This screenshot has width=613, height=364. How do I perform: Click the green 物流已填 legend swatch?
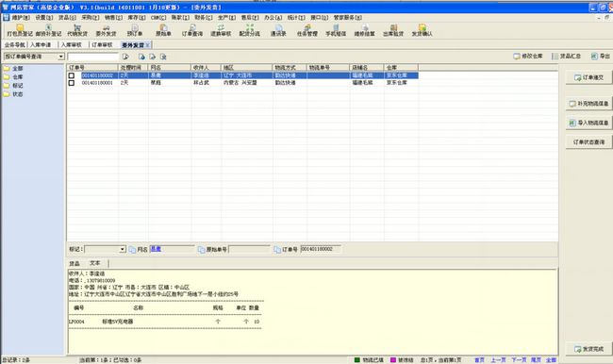(x=356, y=359)
